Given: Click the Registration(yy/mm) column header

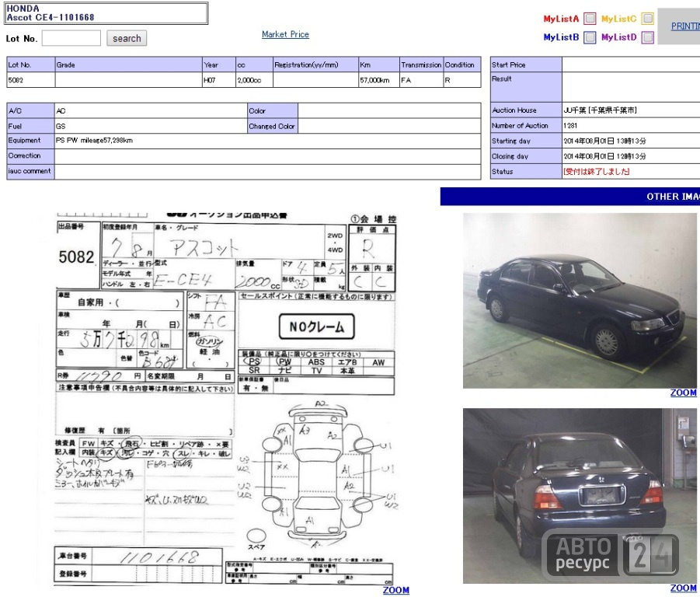Looking at the screenshot, I should (x=315, y=65).
